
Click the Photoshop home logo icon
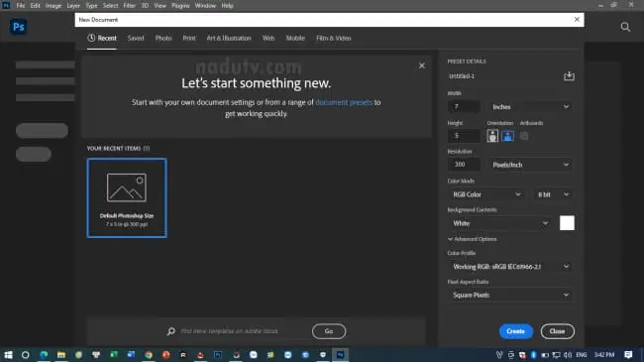tap(19, 27)
